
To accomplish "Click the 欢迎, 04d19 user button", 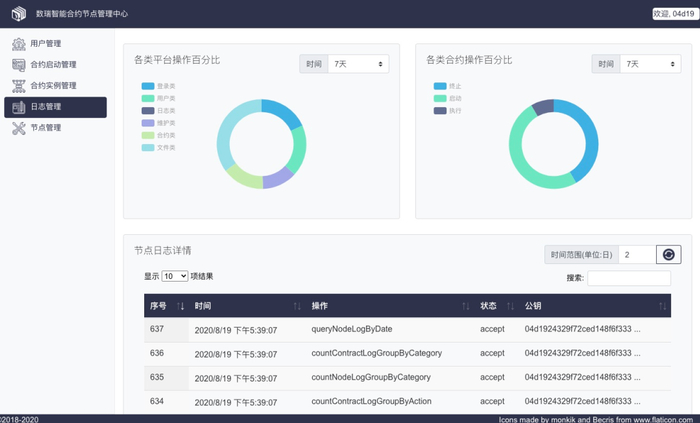I will (674, 14).
